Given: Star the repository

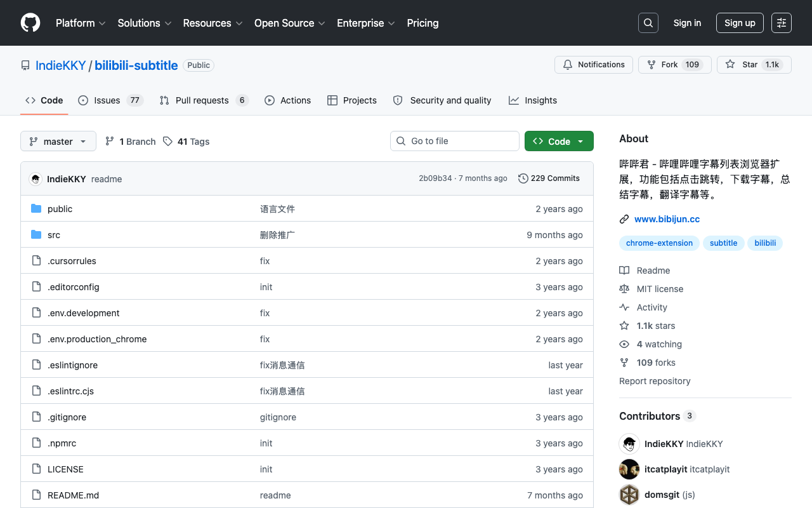Looking at the screenshot, I should (754, 65).
